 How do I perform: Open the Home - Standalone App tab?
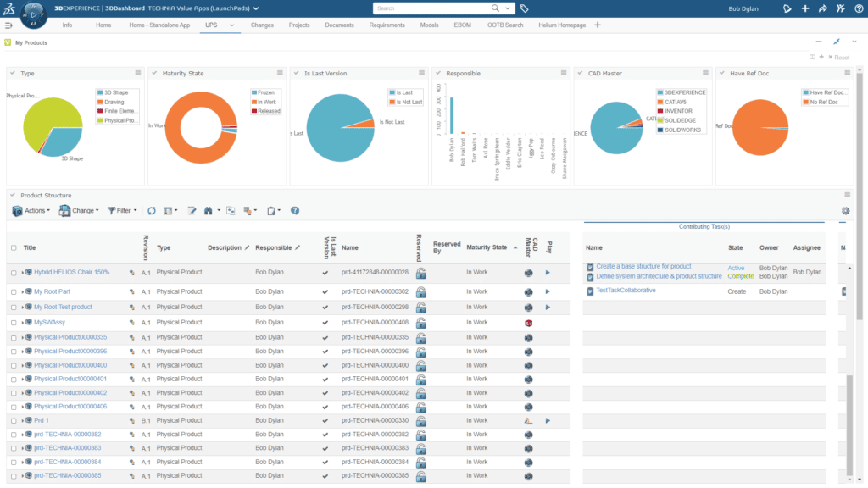[x=159, y=25]
